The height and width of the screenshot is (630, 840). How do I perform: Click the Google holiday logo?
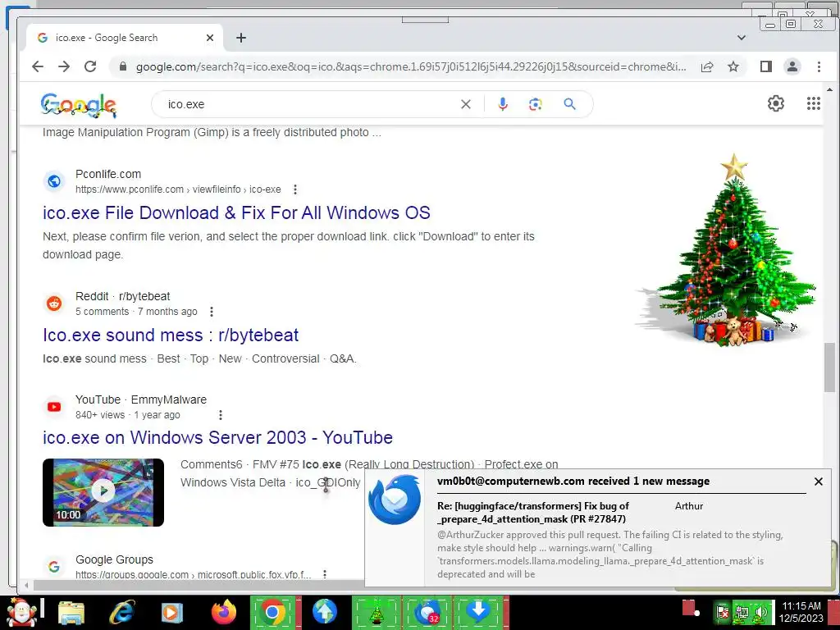click(x=78, y=105)
